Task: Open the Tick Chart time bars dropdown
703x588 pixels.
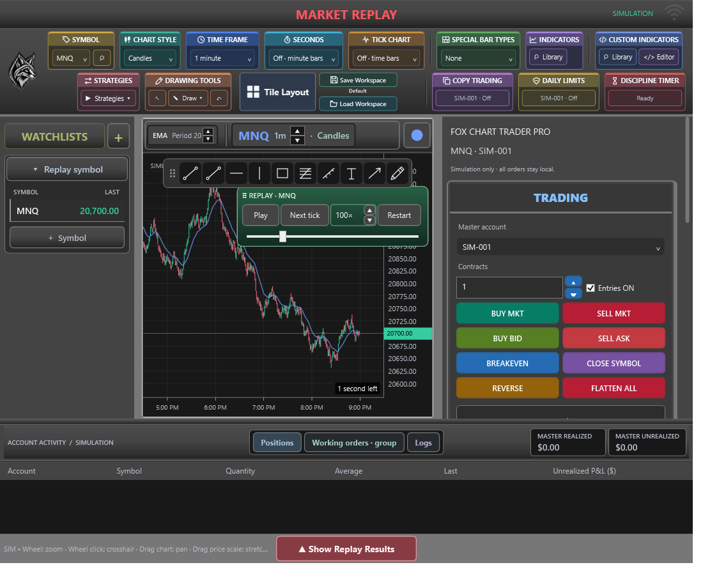Action: (x=386, y=58)
